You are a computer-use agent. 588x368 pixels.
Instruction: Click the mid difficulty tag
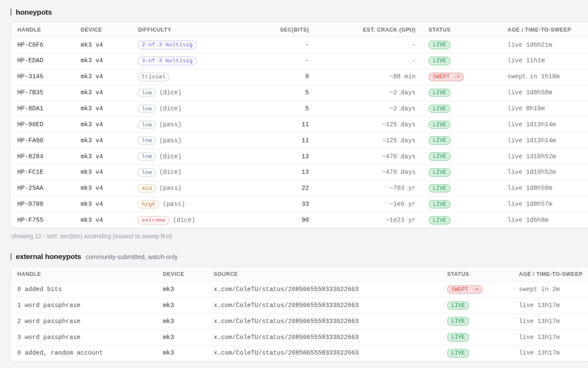click(146, 188)
